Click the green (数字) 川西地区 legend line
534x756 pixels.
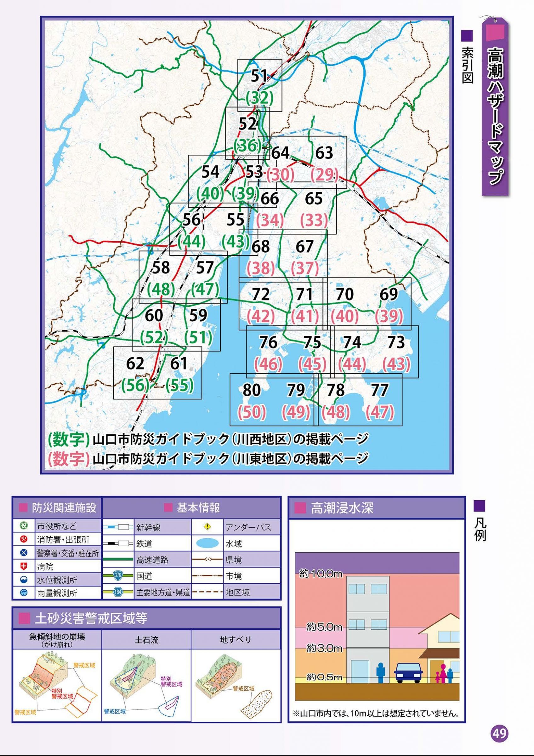click(x=208, y=439)
